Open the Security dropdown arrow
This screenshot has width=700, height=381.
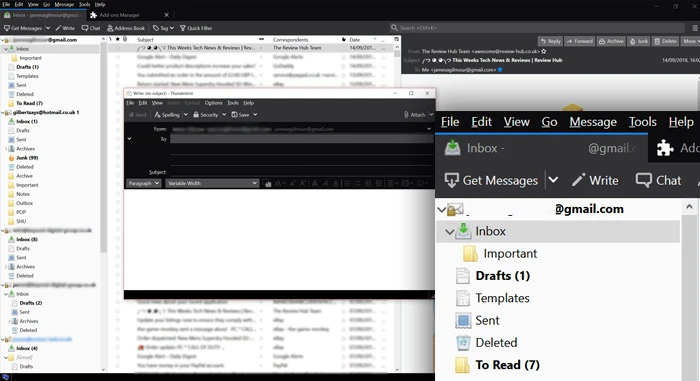224,115
